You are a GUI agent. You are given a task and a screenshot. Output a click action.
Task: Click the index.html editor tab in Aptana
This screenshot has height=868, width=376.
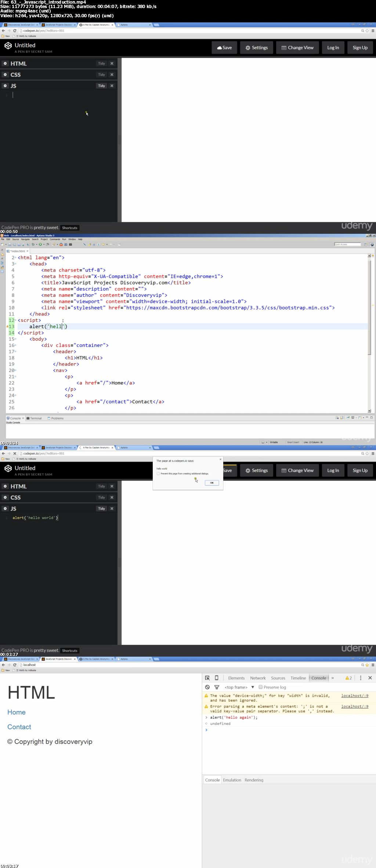pos(18,251)
